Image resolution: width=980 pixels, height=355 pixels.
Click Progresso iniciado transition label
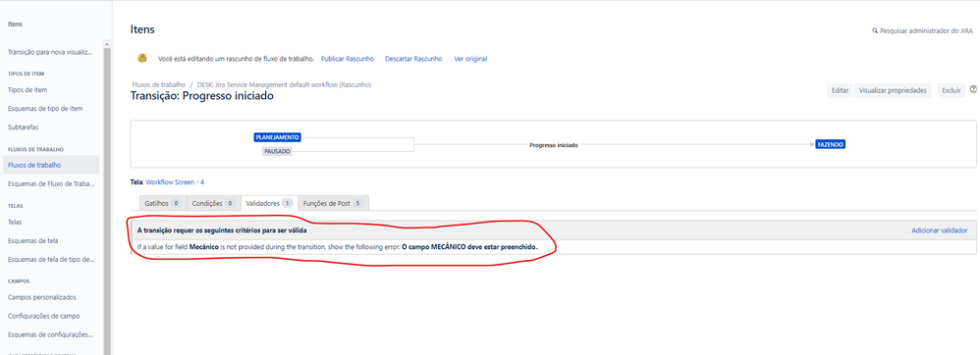553,145
